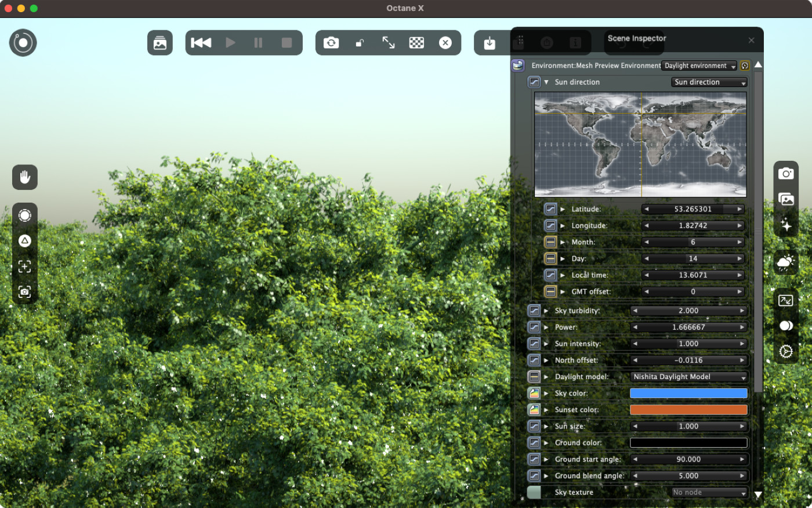This screenshot has width=812, height=508.
Task: Rewind the render to the start
Action: point(201,43)
